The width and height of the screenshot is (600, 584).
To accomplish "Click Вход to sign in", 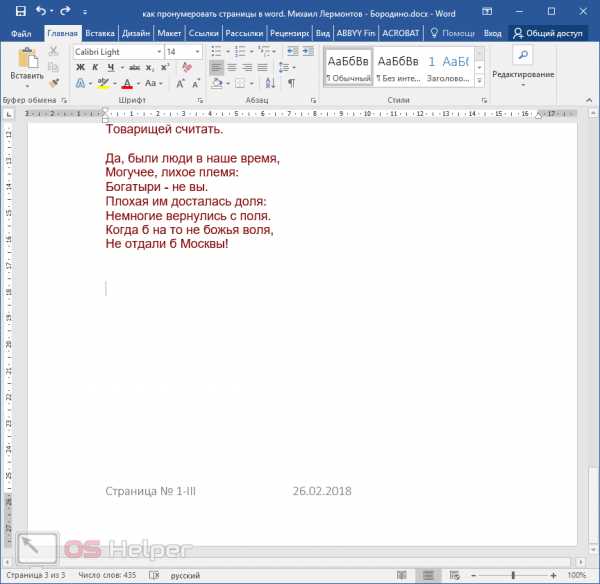I will 492,33.
